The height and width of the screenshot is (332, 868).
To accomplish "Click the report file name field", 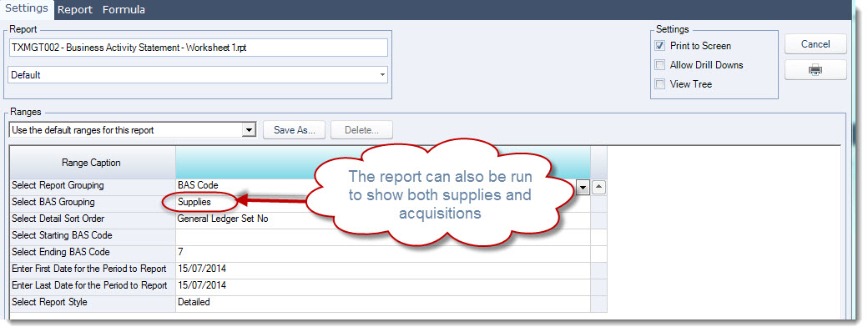I will coord(198,48).
